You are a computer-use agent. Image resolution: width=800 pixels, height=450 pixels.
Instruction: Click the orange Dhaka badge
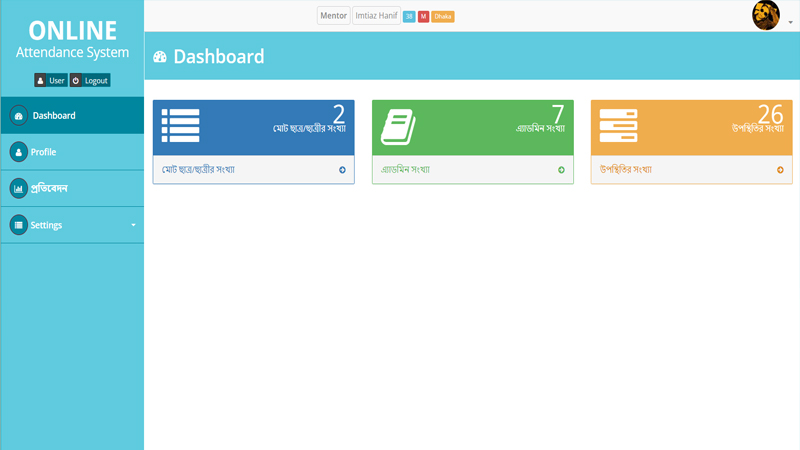[443, 17]
